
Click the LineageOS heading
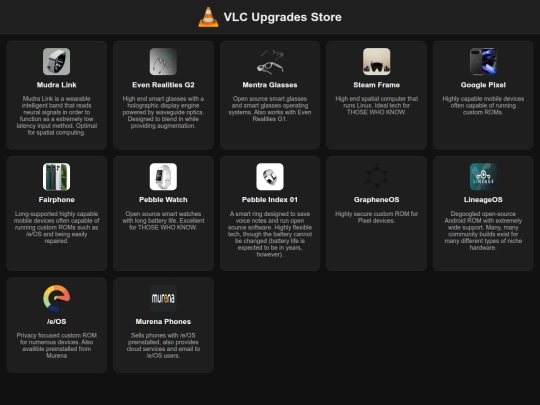pos(483,200)
